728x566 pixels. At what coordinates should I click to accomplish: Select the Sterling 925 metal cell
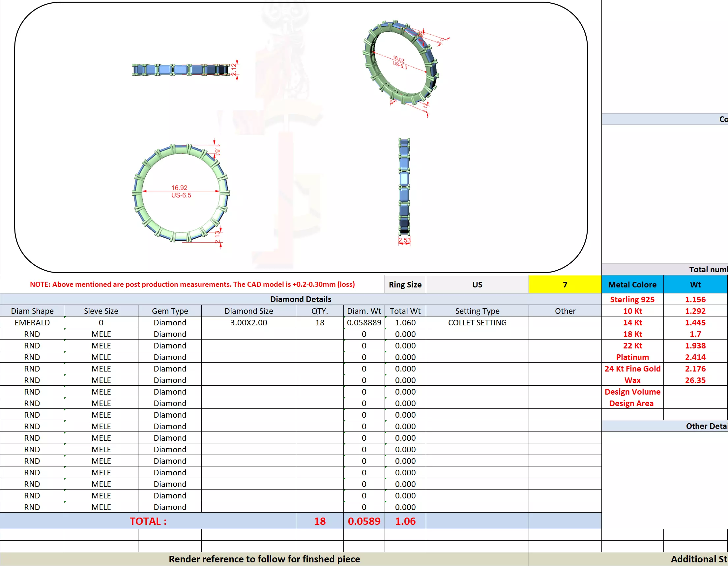tap(632, 299)
